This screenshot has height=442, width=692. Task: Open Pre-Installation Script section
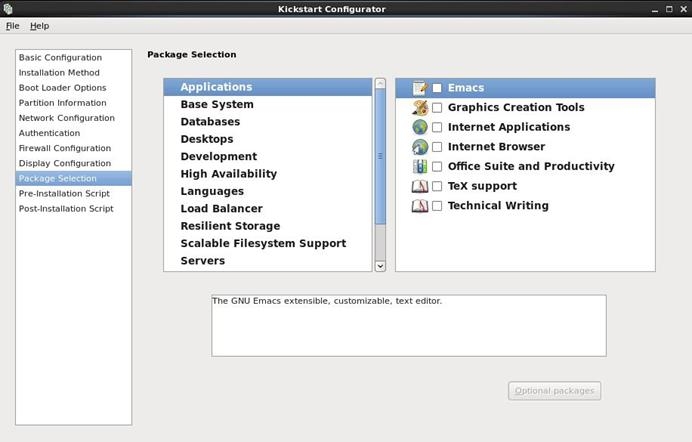click(x=73, y=194)
